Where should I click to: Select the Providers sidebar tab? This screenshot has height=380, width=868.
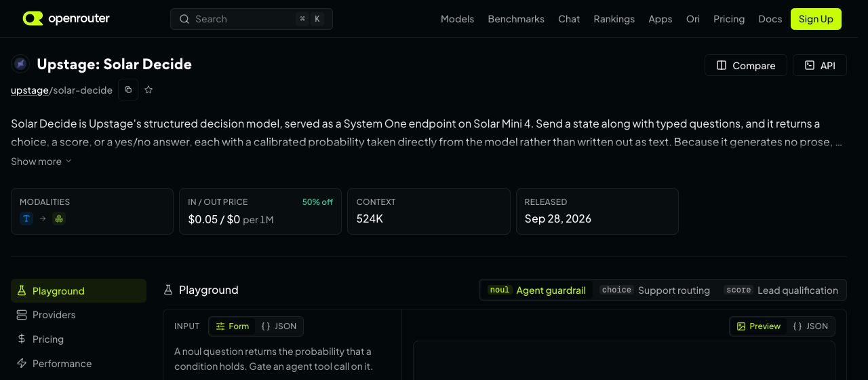point(79,315)
